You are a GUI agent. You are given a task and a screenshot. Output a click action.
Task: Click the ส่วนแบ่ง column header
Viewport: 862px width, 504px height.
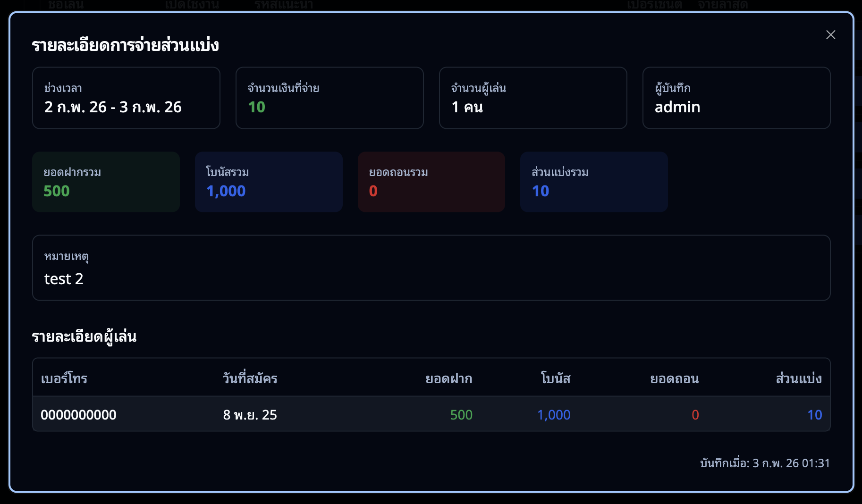(x=798, y=378)
